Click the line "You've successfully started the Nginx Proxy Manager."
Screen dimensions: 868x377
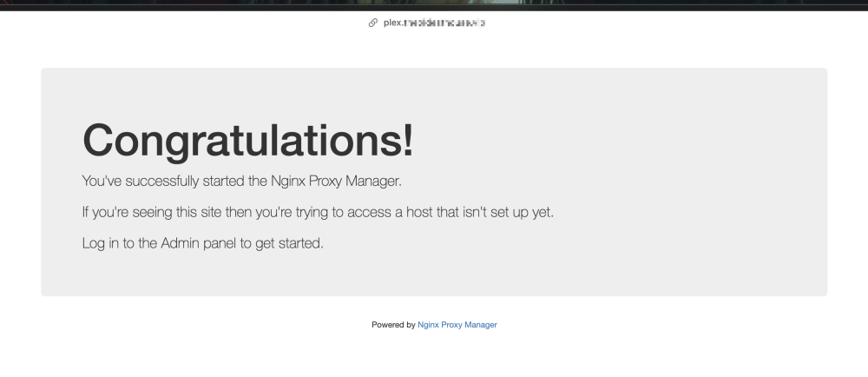242,181
